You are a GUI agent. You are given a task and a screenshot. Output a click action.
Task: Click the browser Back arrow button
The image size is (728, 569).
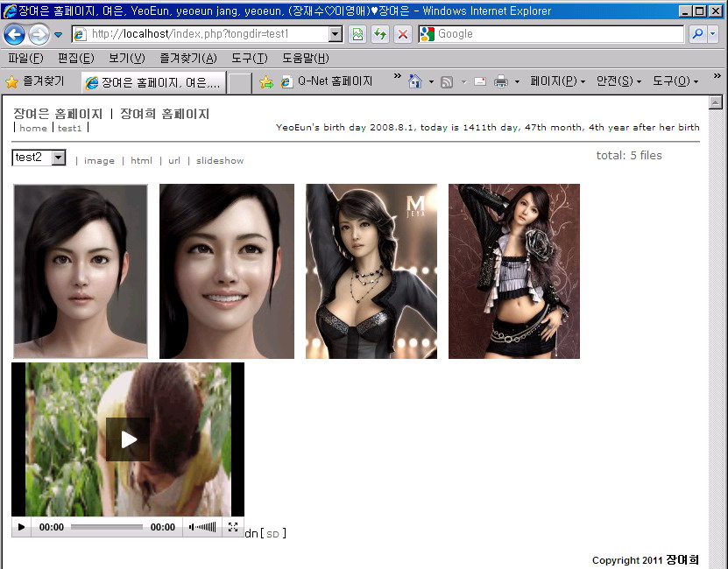point(15,35)
